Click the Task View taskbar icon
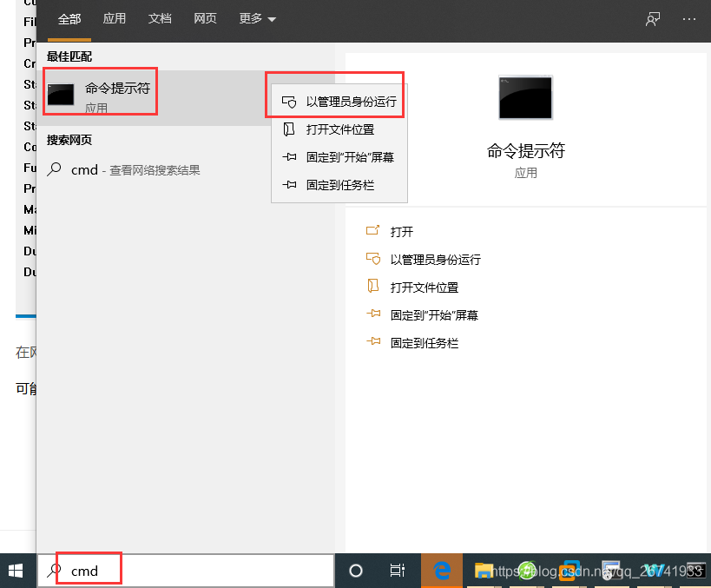 (398, 571)
